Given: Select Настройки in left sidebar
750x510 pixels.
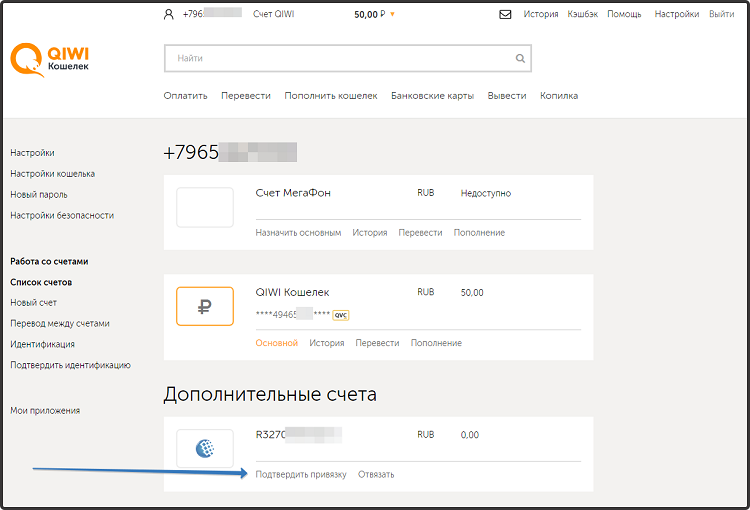Looking at the screenshot, I should (32, 153).
